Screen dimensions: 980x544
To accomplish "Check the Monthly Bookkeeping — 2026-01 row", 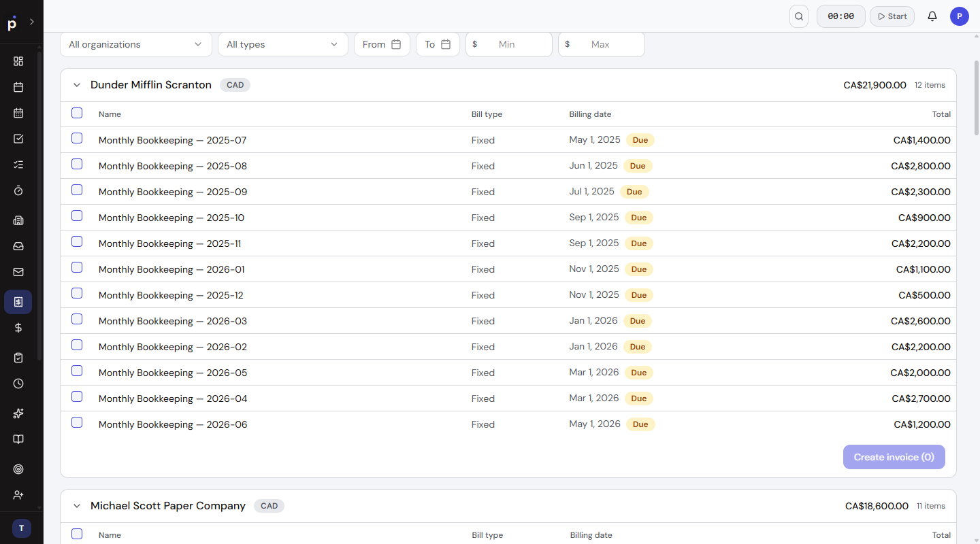I will pos(77,267).
